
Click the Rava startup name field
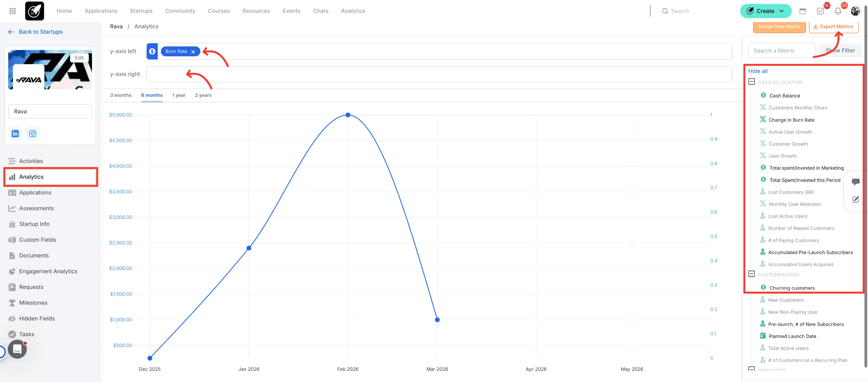point(50,111)
